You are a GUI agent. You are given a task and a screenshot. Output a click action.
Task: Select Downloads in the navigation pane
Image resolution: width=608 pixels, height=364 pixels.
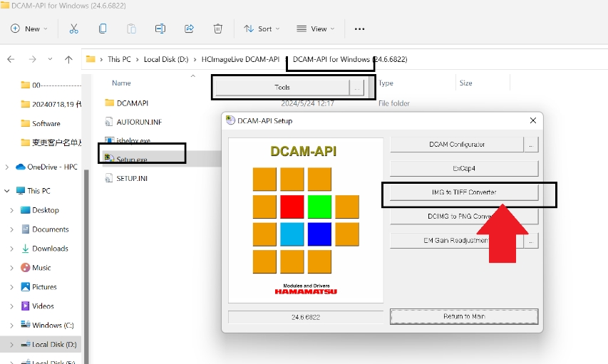tap(50, 249)
